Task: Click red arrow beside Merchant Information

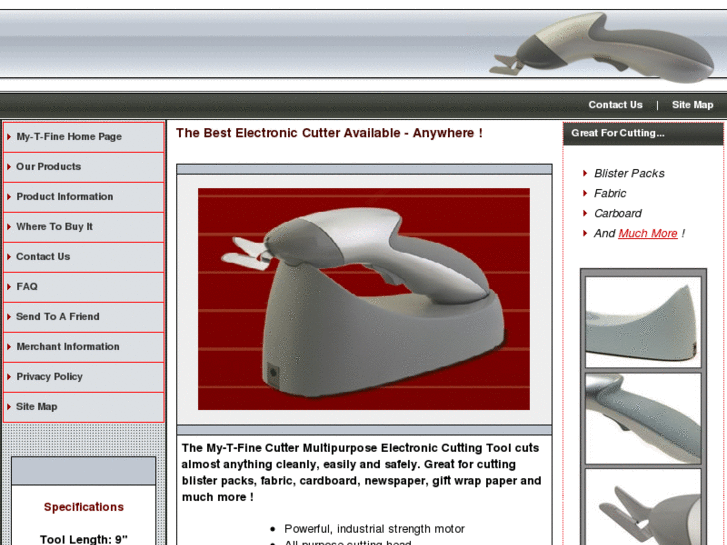Action: 9,347
